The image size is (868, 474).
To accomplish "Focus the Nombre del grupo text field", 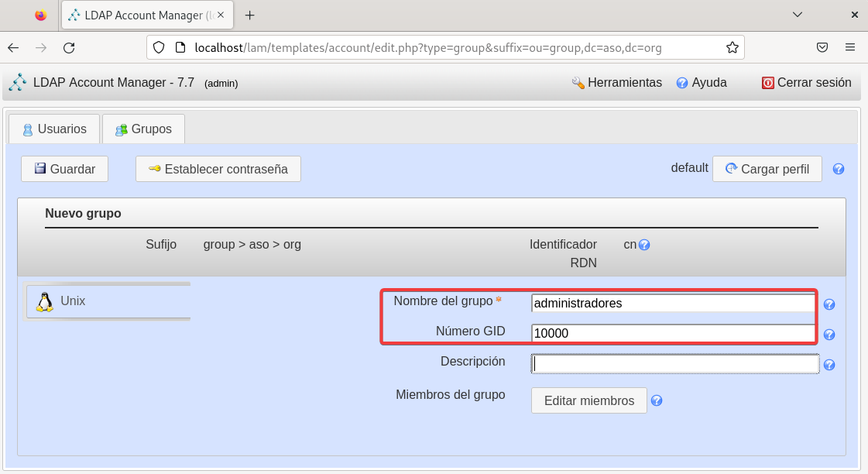I will tap(672, 304).
